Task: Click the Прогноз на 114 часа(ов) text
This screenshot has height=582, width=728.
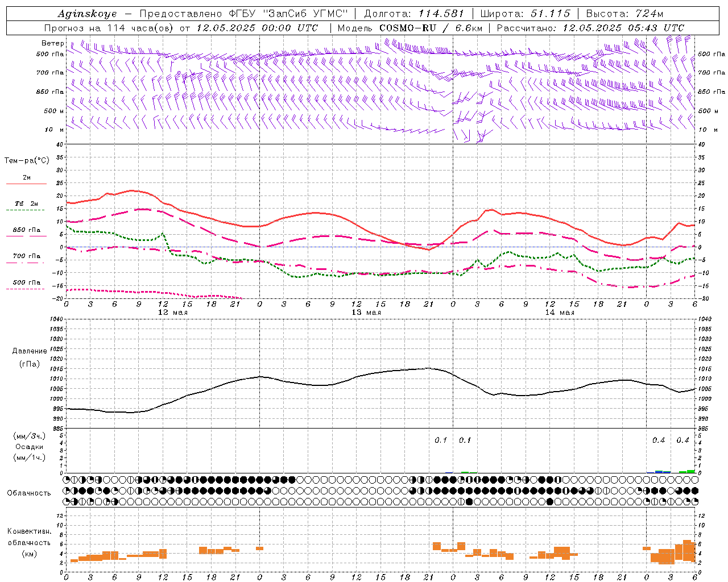Action: tap(109, 28)
